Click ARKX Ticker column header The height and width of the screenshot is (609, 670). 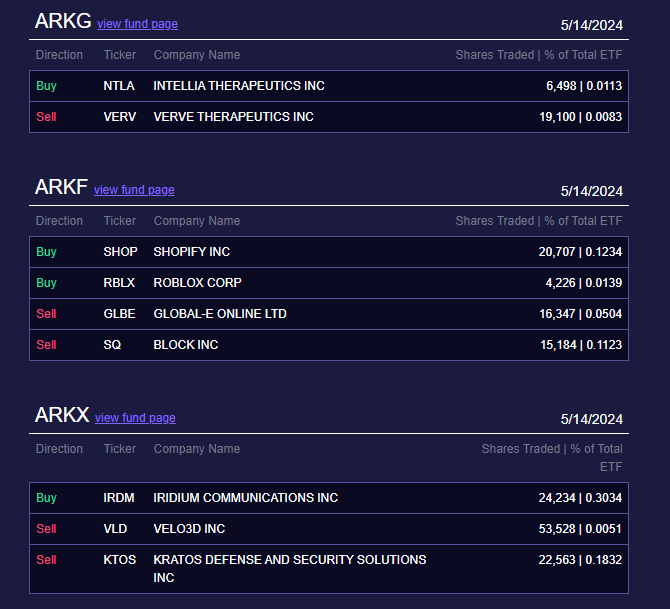coord(120,449)
